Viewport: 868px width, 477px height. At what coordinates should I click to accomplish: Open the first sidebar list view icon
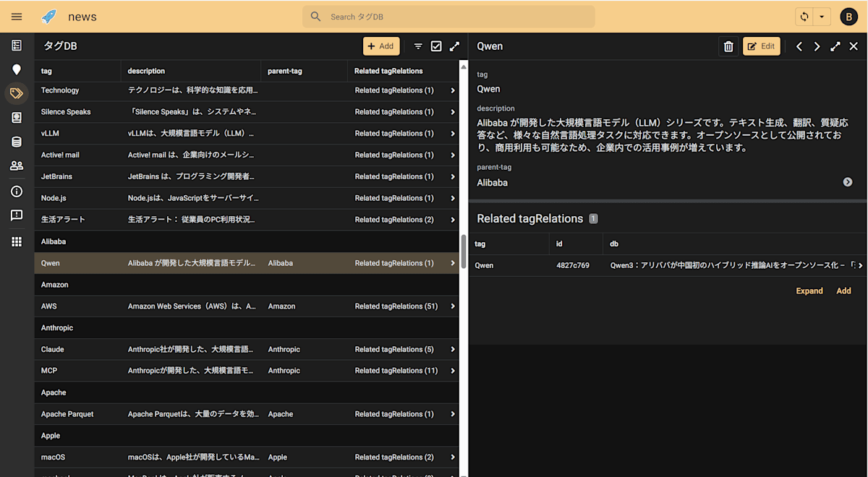[x=17, y=46]
